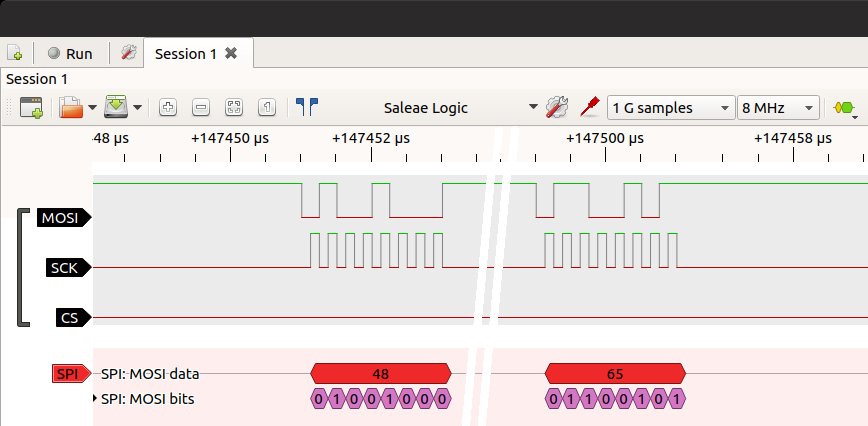Toggle the show cursors icon
This screenshot has height=426, width=868.
pos(307,108)
